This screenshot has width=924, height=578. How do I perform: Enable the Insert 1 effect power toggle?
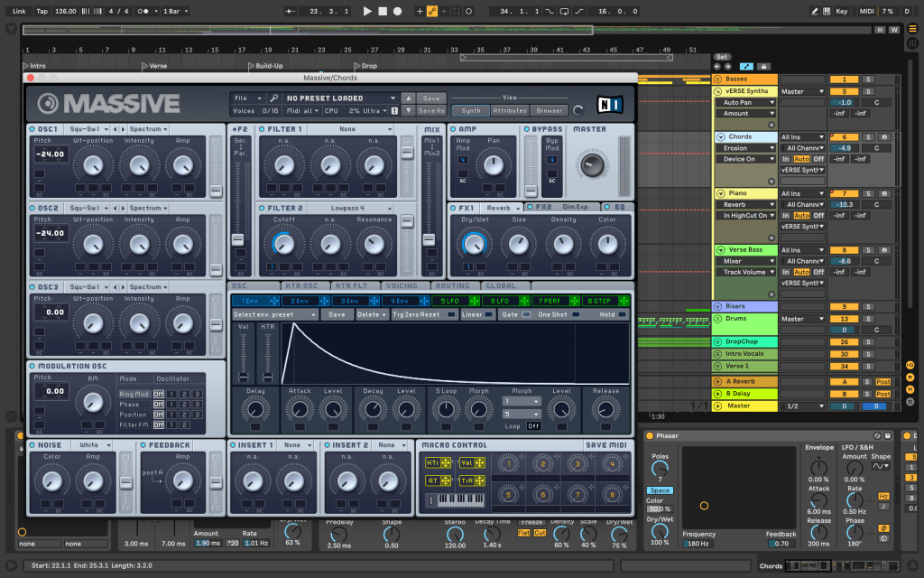(x=235, y=445)
